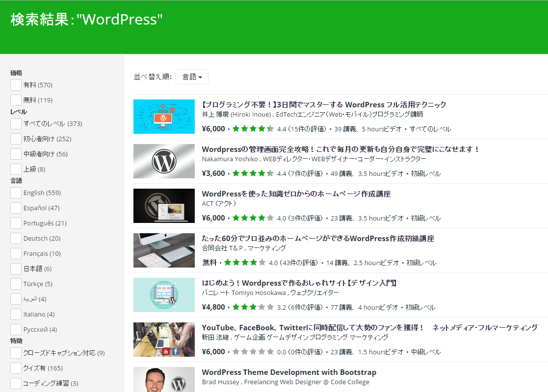Select the 上級 (8) level filter
Screen dimensions: 548x392
tap(16, 169)
